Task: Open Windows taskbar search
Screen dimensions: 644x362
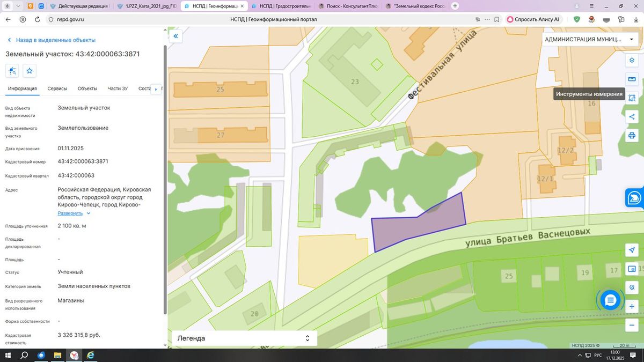Action: [x=24, y=356]
